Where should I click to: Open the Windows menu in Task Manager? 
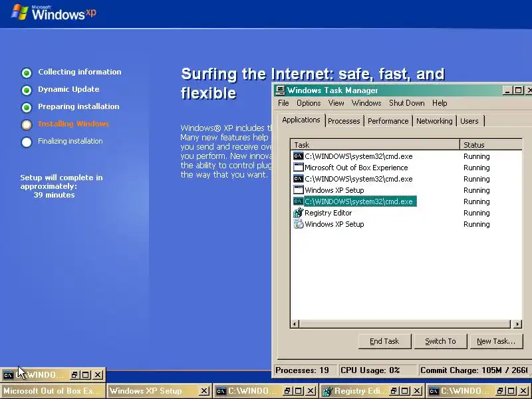tap(366, 103)
